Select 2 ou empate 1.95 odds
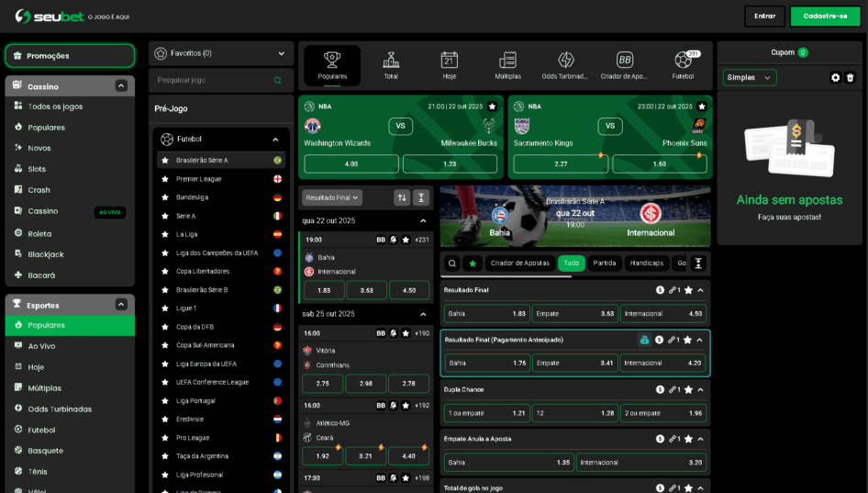The height and width of the screenshot is (493, 868). 663,413
